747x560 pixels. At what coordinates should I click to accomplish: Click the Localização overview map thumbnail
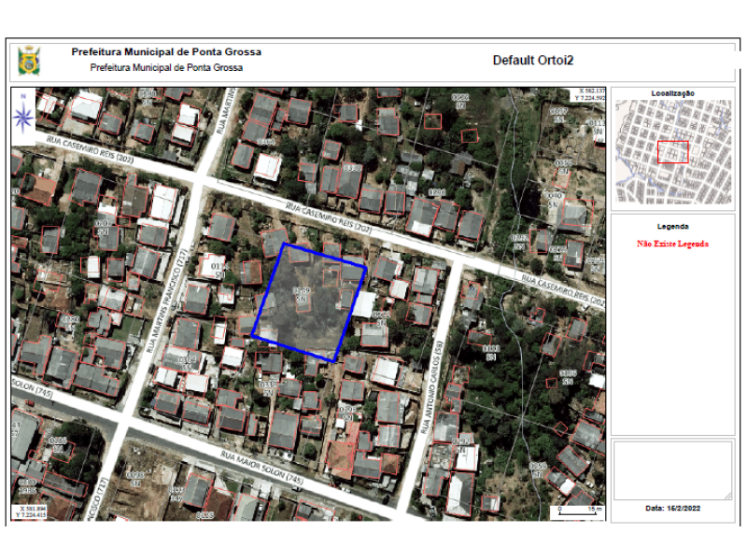tap(672, 153)
